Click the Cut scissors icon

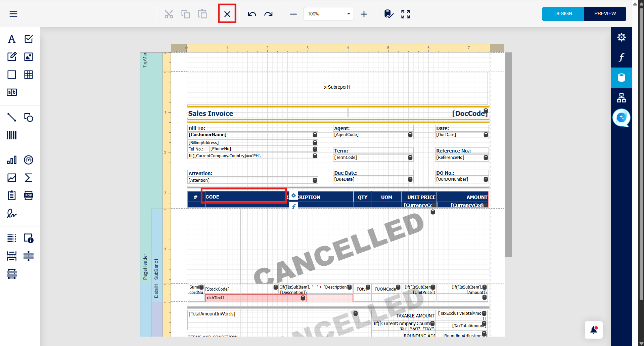click(169, 14)
